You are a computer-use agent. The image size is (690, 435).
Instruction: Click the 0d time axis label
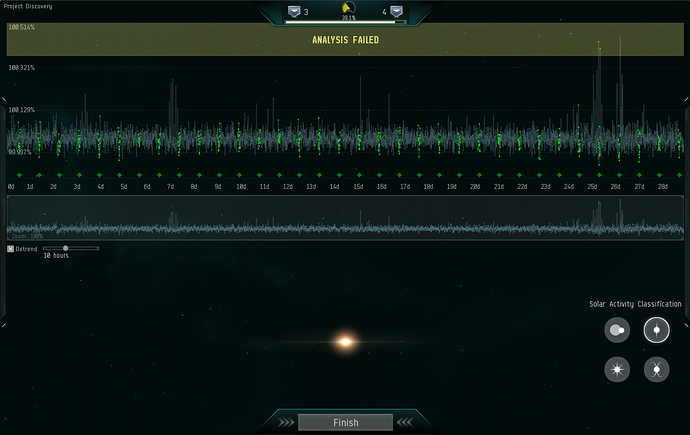click(x=11, y=187)
